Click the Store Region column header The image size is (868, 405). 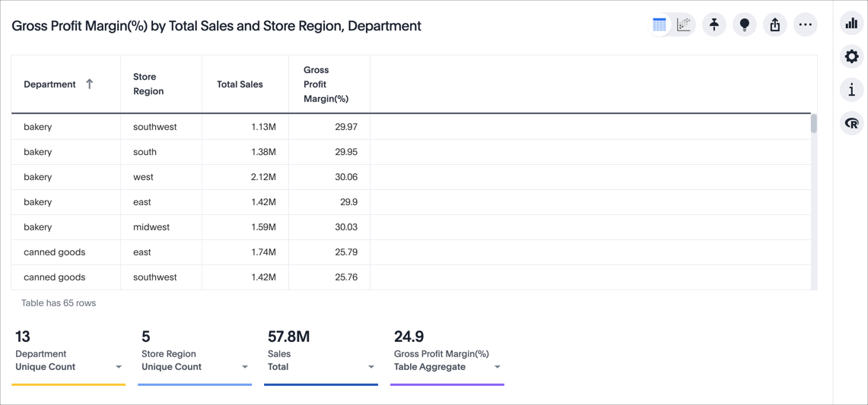(148, 84)
